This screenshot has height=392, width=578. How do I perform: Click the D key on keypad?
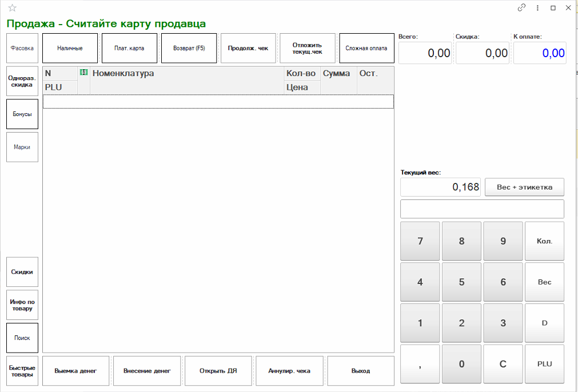coord(544,323)
